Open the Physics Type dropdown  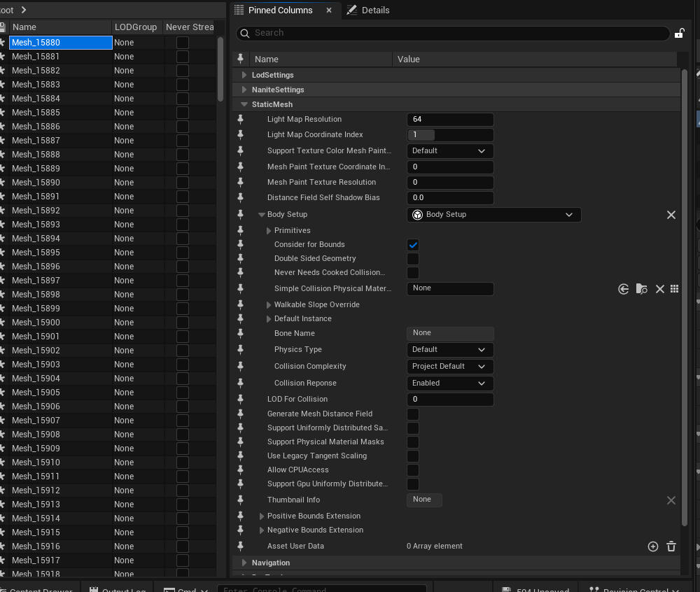(x=449, y=350)
